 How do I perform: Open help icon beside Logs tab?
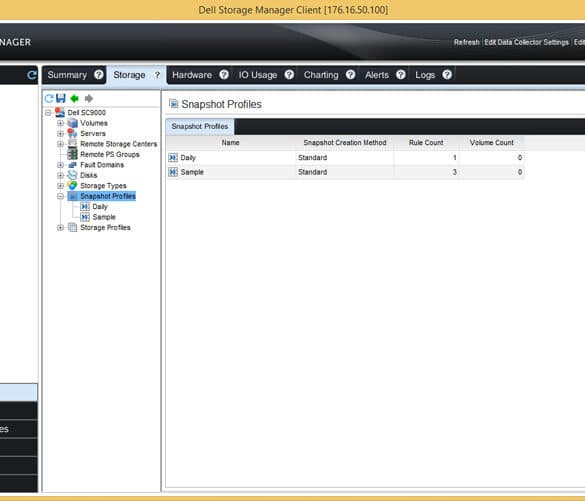[x=447, y=75]
